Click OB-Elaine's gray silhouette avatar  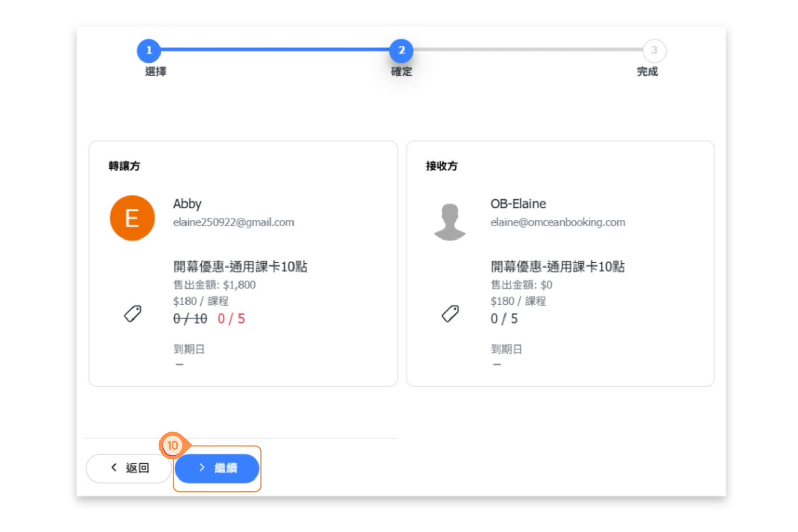coord(449,222)
